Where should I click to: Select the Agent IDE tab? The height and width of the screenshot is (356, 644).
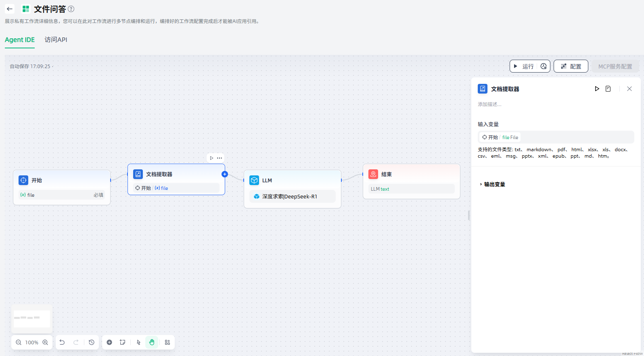20,40
